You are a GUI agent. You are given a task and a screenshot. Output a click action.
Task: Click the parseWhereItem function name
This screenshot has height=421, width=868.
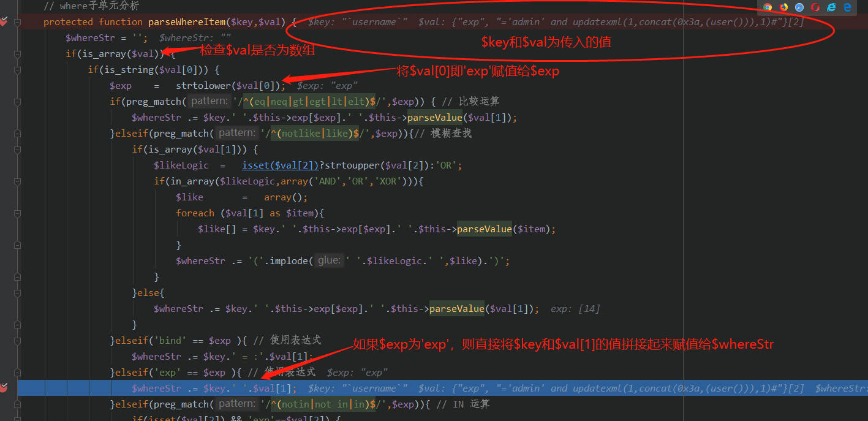tap(187, 22)
